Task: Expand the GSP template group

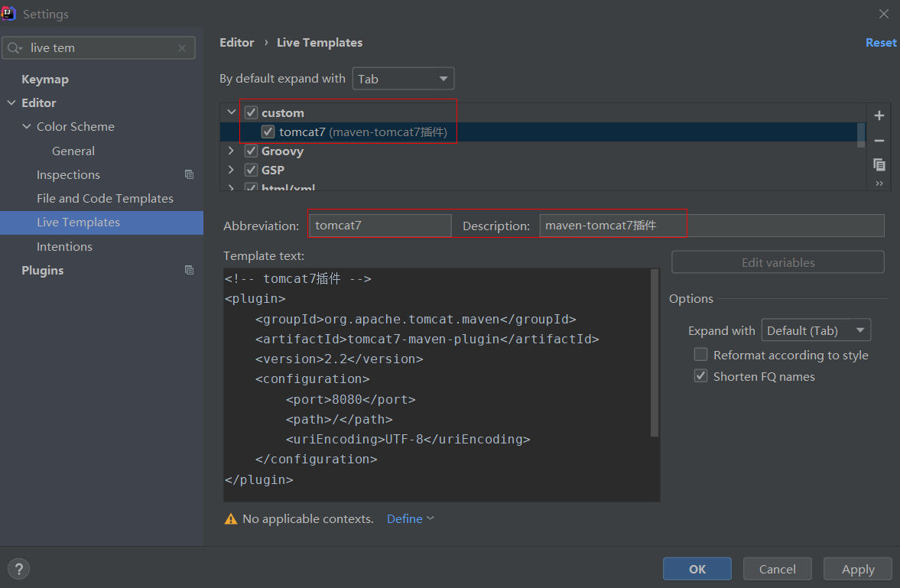Action: 232,170
